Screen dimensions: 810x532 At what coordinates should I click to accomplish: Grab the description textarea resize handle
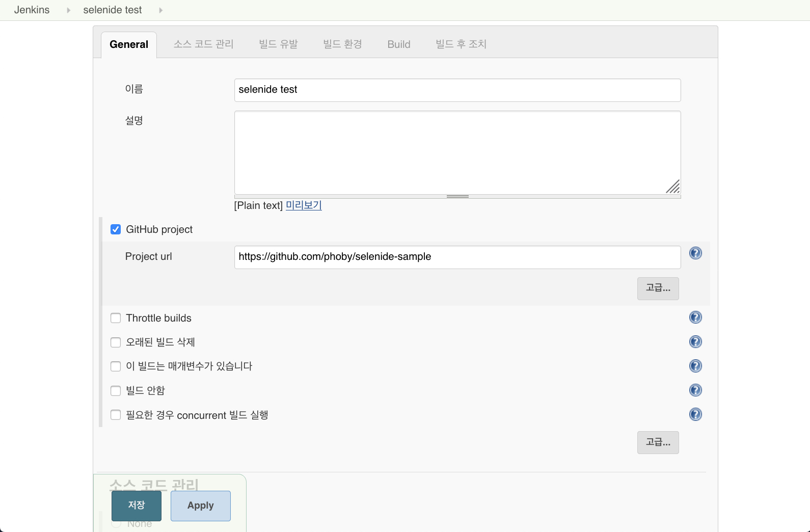(673, 187)
